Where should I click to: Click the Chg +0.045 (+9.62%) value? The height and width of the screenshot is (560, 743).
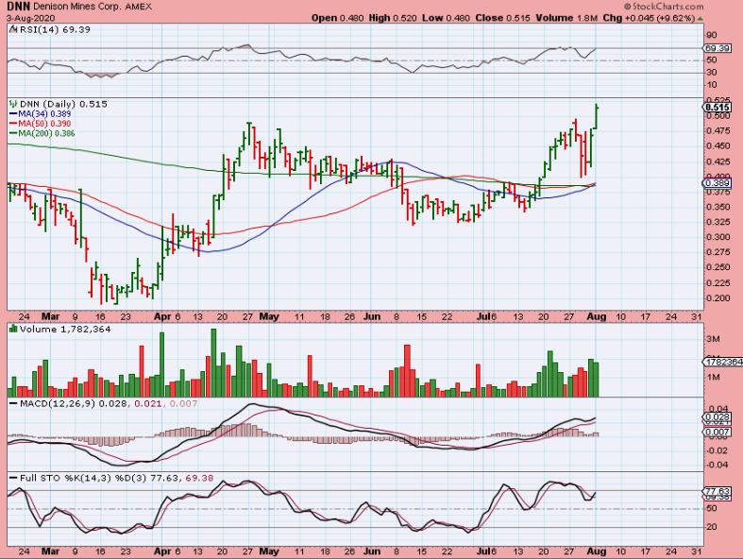[649, 18]
